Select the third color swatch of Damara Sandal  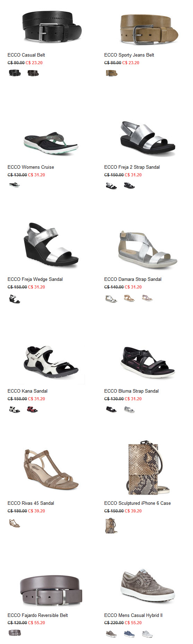(x=147, y=298)
